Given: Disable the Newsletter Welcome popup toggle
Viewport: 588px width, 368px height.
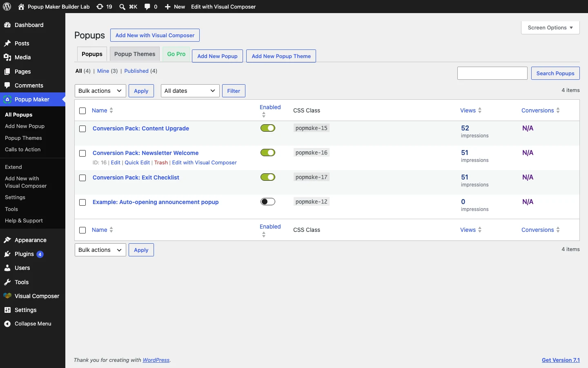Looking at the screenshot, I should click(268, 153).
